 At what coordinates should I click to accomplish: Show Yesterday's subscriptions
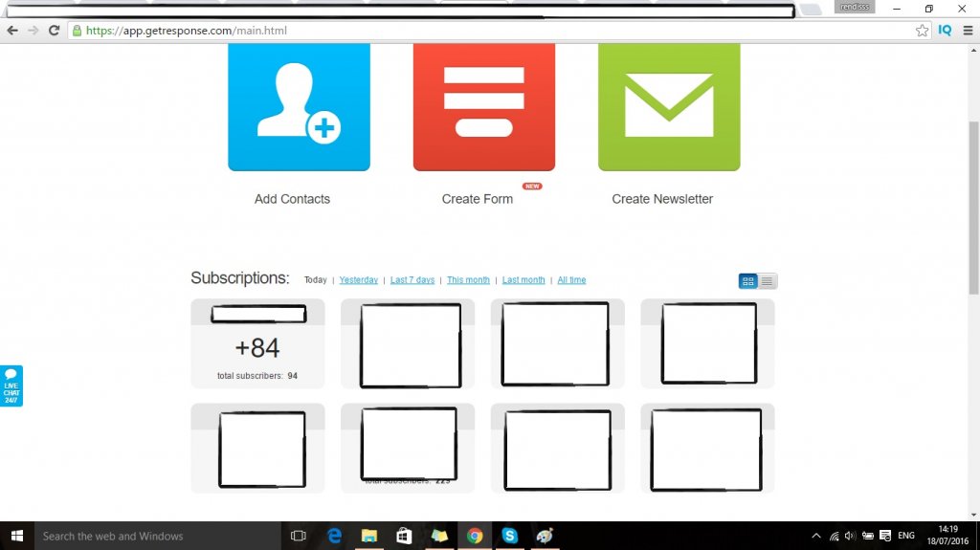358,280
